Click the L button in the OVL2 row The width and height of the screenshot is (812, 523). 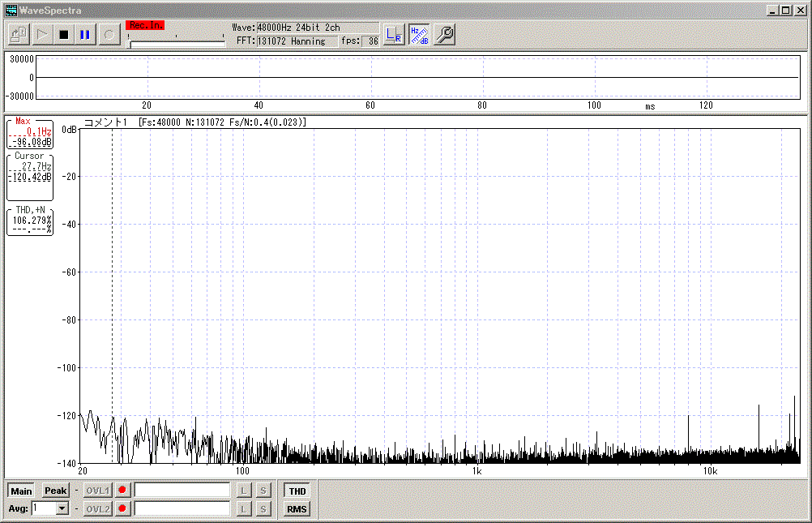tap(243, 509)
